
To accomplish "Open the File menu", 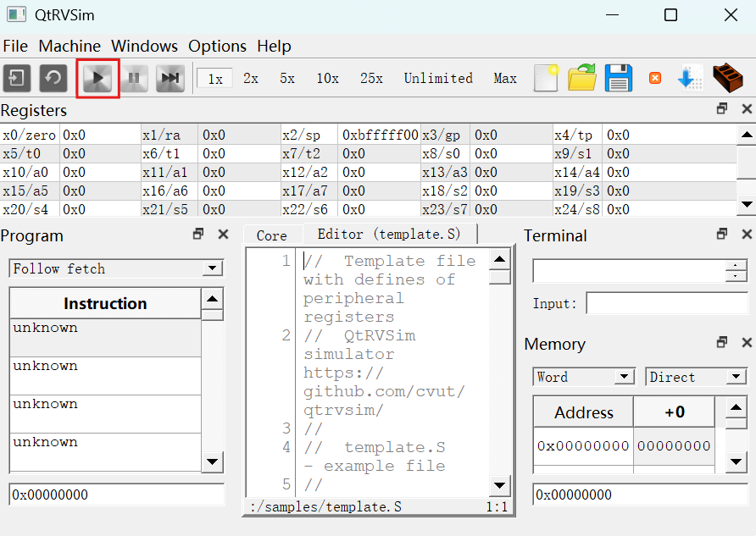I will pyautogui.click(x=15, y=47).
